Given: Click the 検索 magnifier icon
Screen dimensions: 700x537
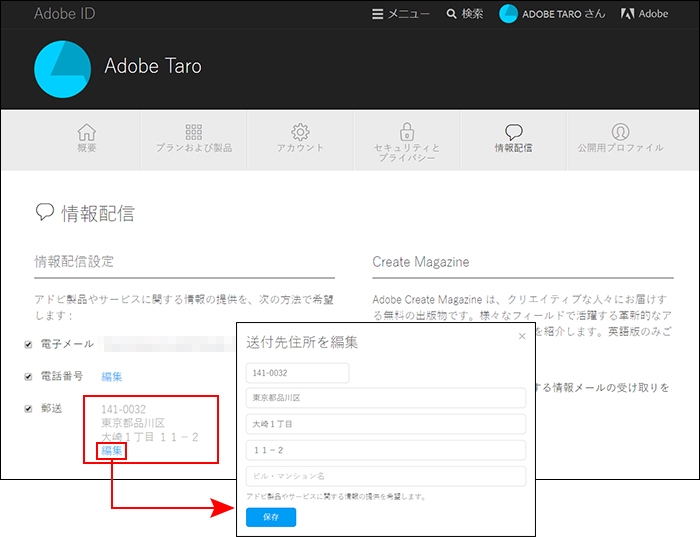Looking at the screenshot, I should tap(451, 14).
